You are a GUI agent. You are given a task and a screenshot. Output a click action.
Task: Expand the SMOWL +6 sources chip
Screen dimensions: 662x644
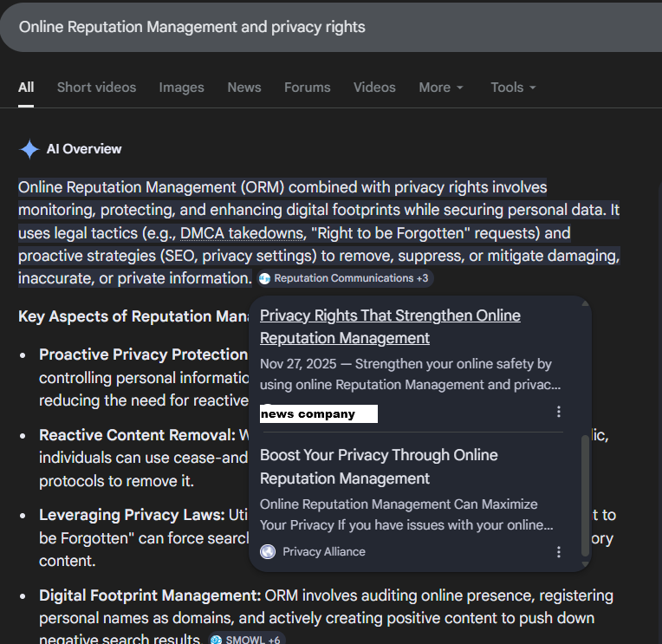248,640
